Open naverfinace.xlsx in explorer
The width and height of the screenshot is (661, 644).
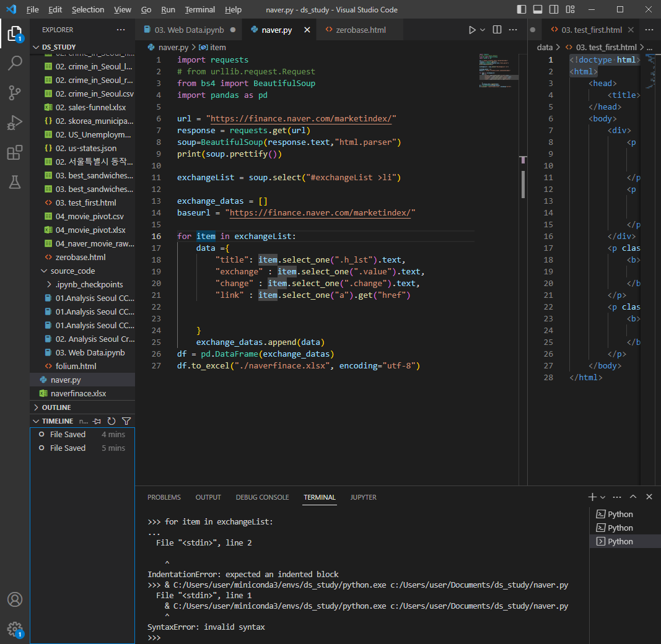[82, 393]
